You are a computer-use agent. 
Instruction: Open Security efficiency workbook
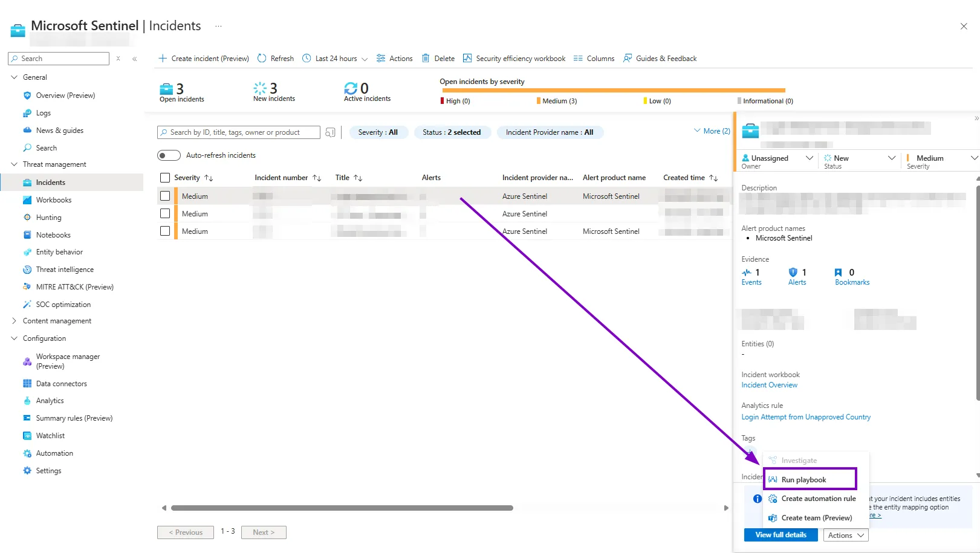pyautogui.click(x=514, y=59)
